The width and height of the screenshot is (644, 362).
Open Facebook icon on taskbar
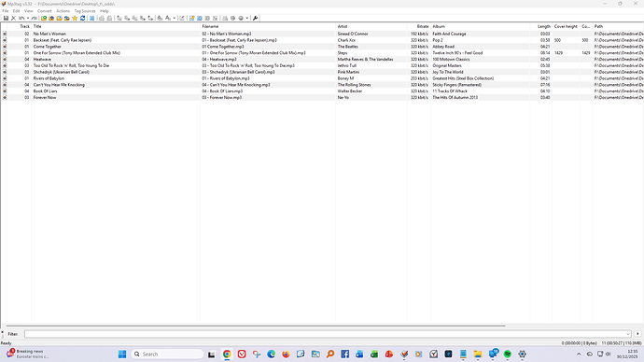coord(344,355)
